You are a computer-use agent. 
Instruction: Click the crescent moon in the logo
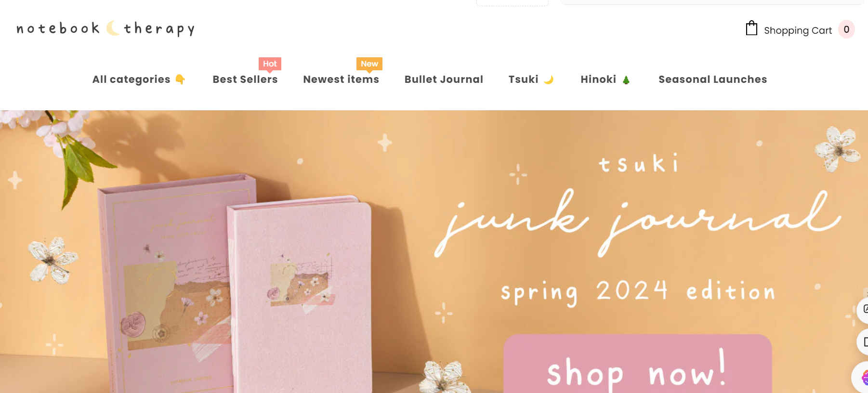coord(113,28)
